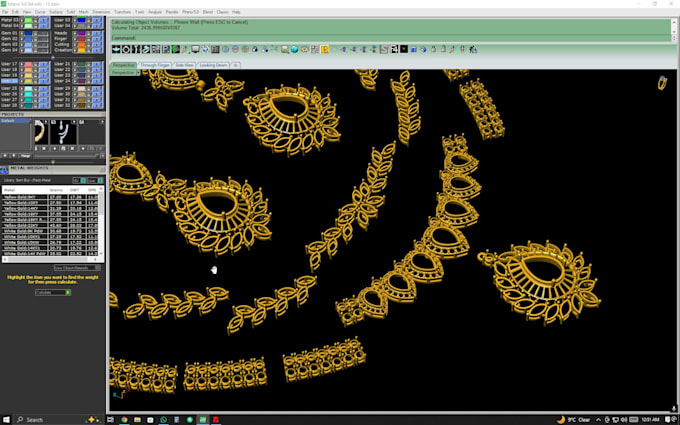Pick the orange Cutting color swatch

(82, 44)
